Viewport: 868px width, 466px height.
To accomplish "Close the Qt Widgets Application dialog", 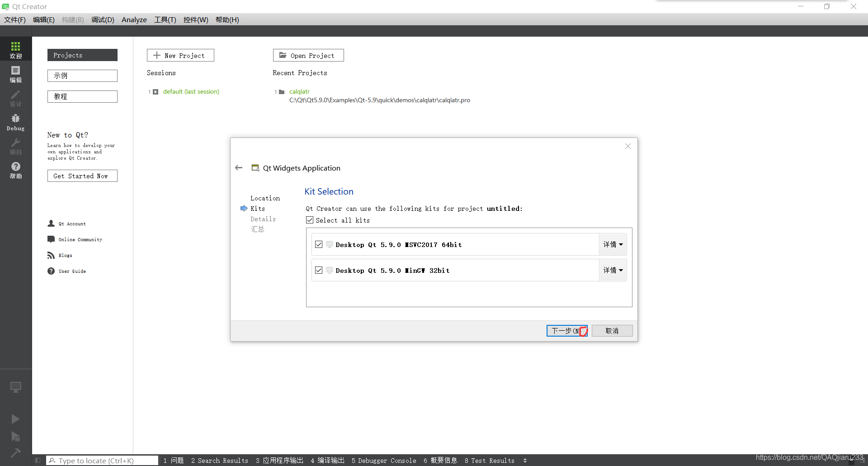I will (628, 146).
